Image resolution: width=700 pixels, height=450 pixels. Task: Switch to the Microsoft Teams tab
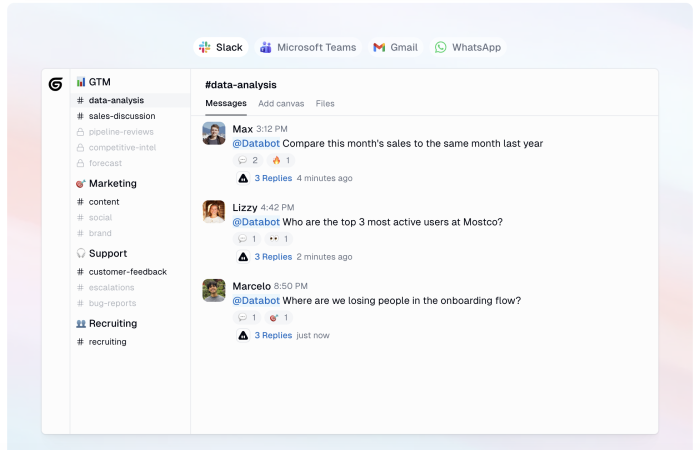[x=307, y=47]
